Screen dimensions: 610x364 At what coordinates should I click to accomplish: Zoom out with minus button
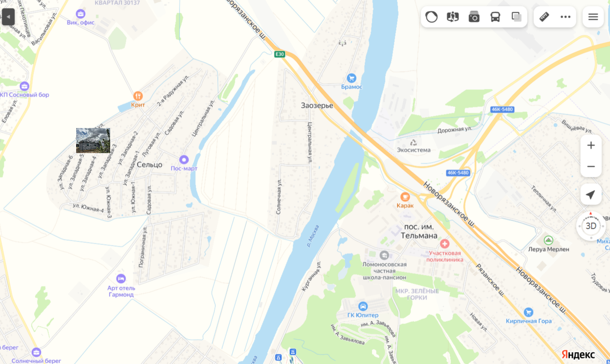tap(591, 167)
